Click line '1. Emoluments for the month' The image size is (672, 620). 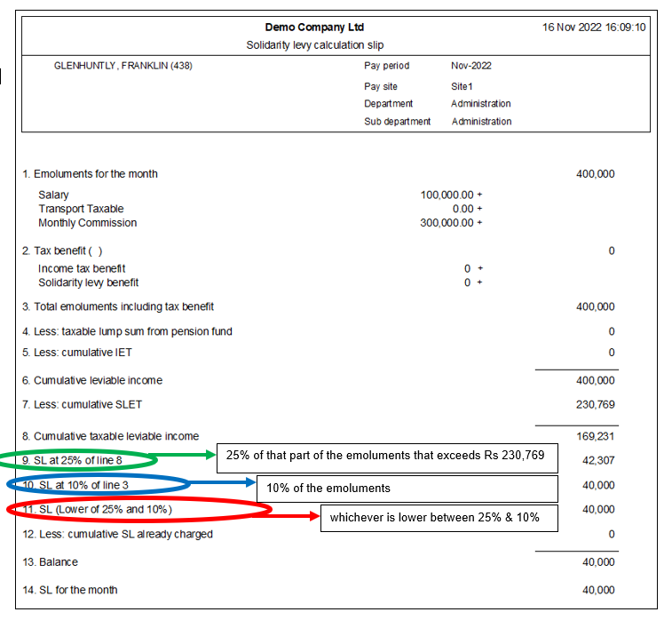pos(90,174)
